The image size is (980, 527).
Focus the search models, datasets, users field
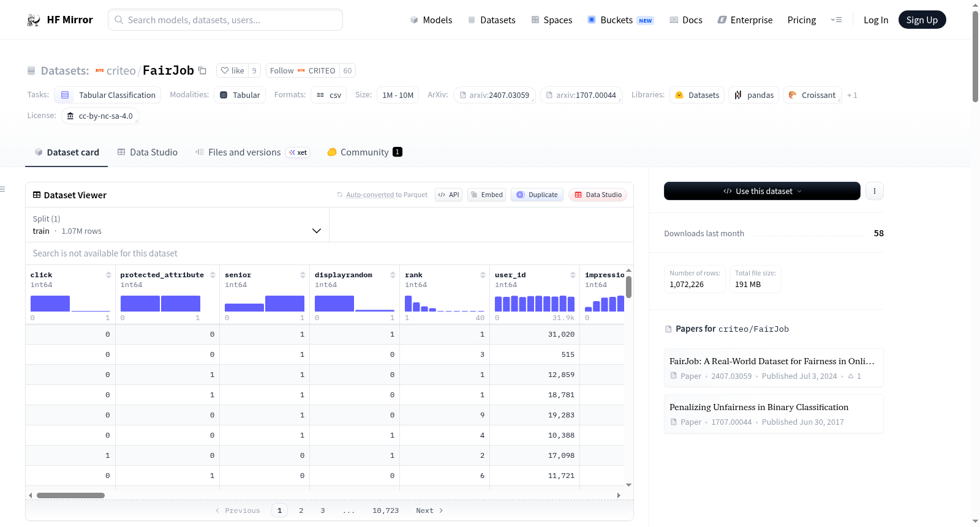click(225, 20)
